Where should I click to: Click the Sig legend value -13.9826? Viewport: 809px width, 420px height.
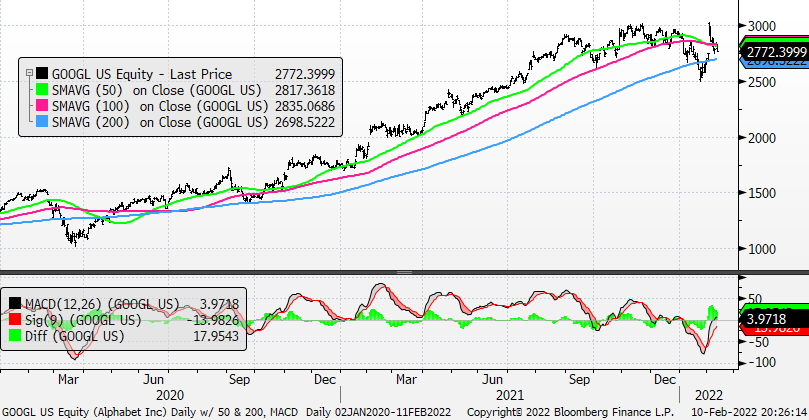tap(212, 320)
